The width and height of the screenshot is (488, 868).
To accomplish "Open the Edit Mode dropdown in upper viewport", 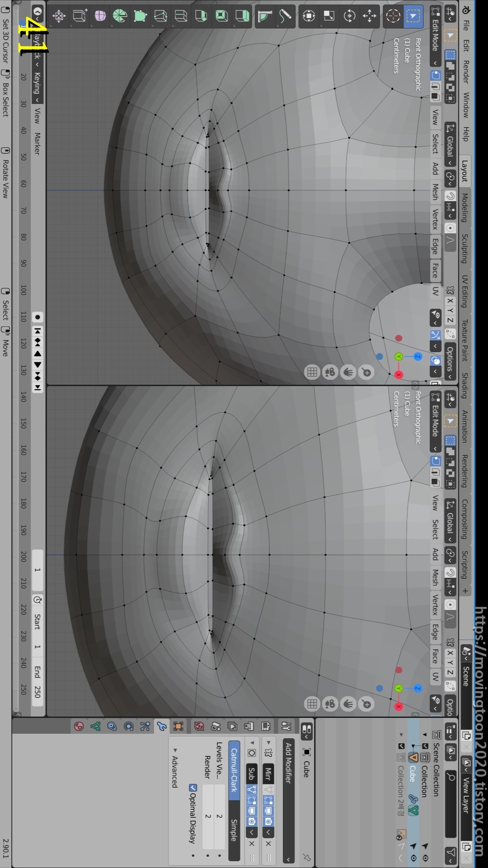I will pos(436,37).
